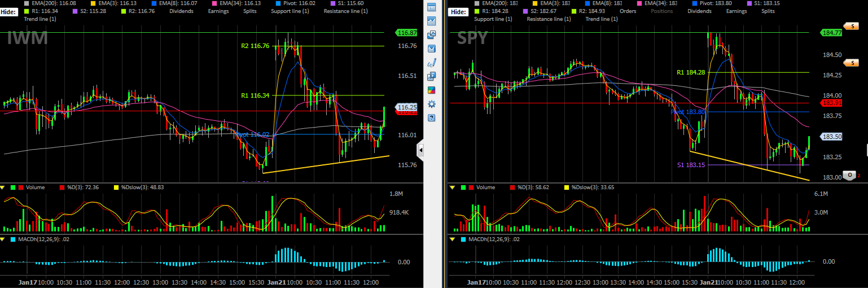Click Positions in SPY legend
Viewport: 868px width, 288px height.
point(662,11)
